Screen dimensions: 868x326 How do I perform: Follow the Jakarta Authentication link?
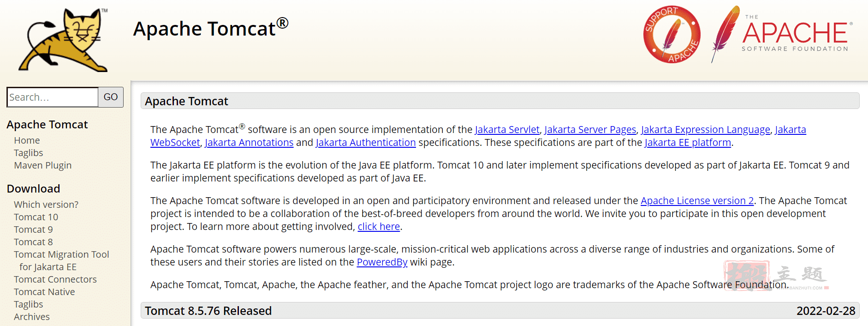click(366, 143)
